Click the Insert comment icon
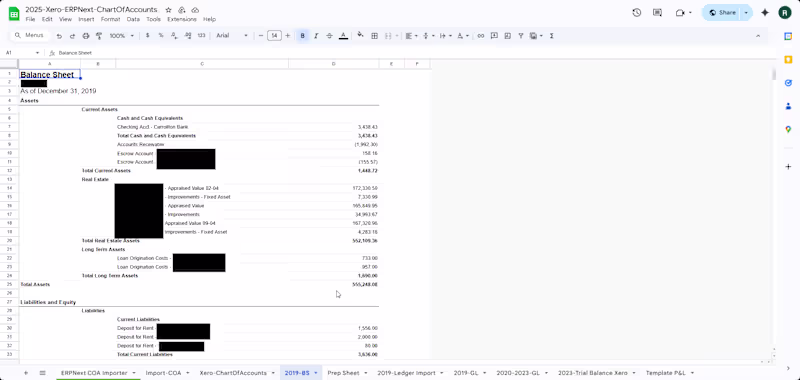The width and height of the screenshot is (800, 380). click(x=494, y=36)
